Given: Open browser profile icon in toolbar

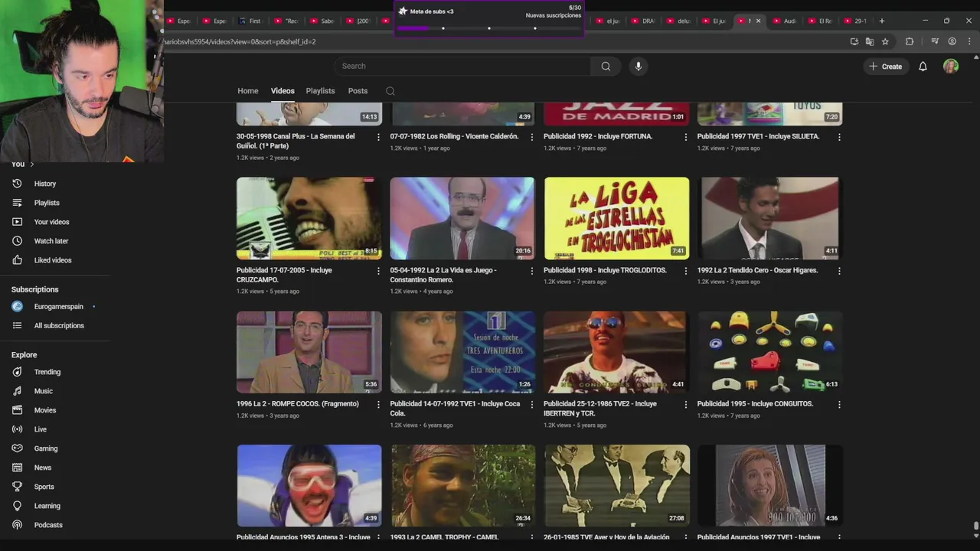Looking at the screenshot, I should click(x=952, y=41).
